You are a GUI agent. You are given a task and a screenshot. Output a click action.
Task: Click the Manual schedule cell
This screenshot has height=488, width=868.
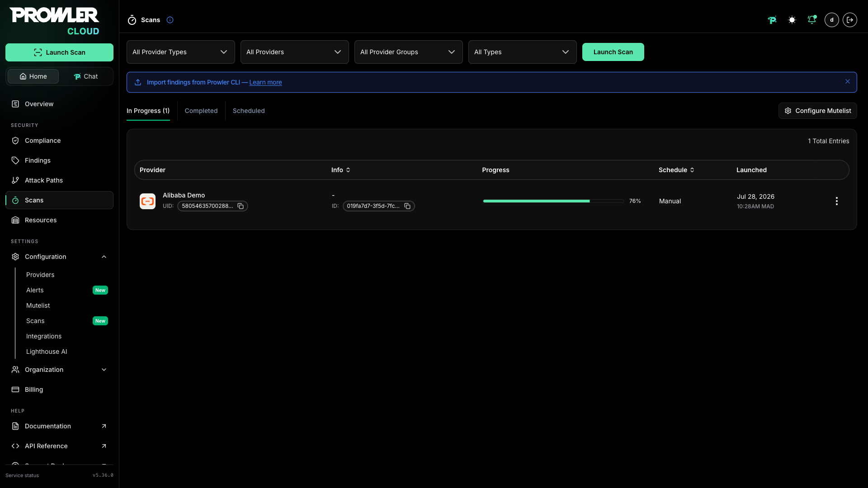pyautogui.click(x=670, y=201)
